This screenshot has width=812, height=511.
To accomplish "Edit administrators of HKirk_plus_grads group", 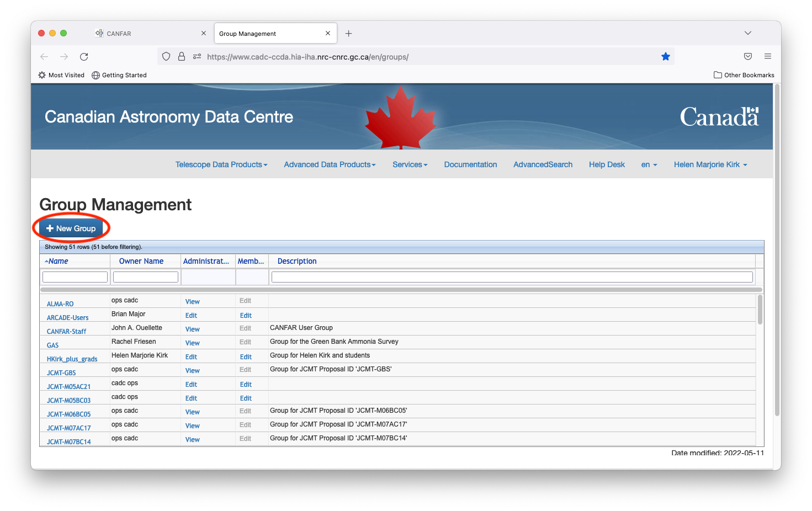I will tap(191, 357).
